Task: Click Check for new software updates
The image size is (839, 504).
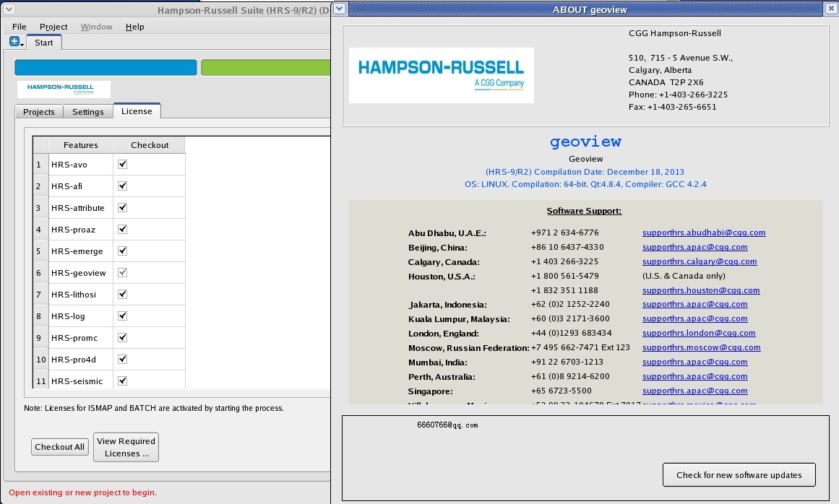Action: [739, 474]
